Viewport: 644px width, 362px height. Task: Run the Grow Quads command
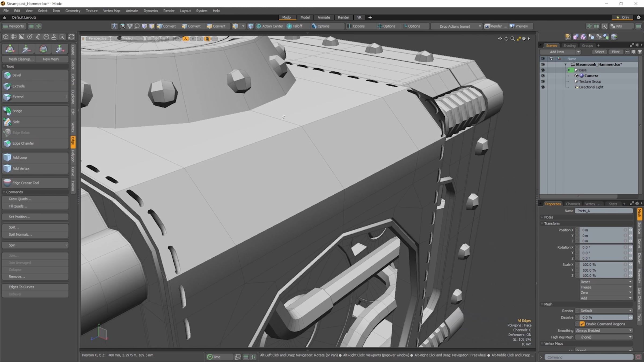tap(35, 199)
